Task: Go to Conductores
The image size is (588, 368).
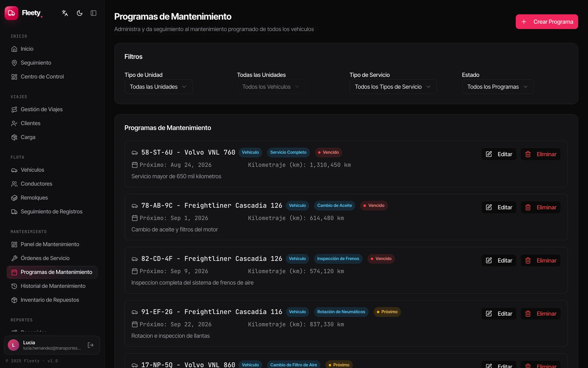Action: 52,184
